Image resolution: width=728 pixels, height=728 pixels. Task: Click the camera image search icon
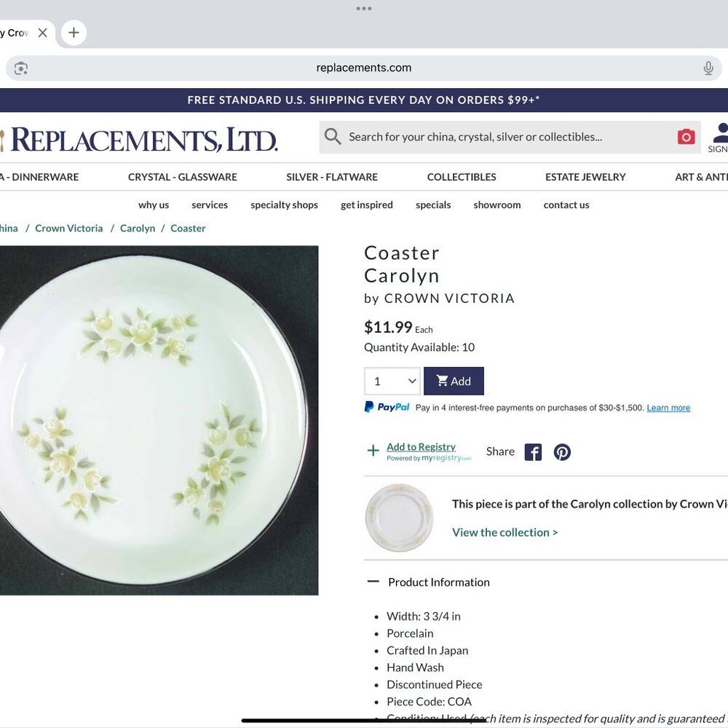click(686, 137)
